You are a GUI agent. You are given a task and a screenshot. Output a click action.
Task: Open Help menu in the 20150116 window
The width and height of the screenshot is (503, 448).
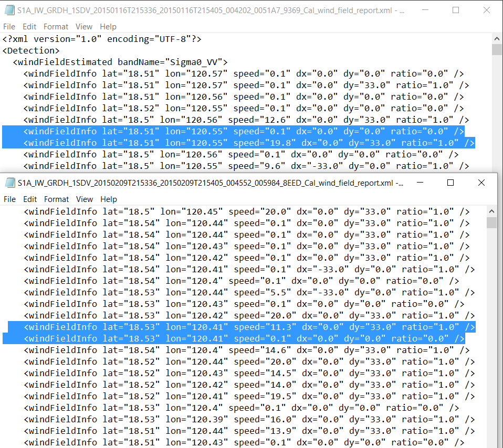pyautogui.click(x=108, y=26)
